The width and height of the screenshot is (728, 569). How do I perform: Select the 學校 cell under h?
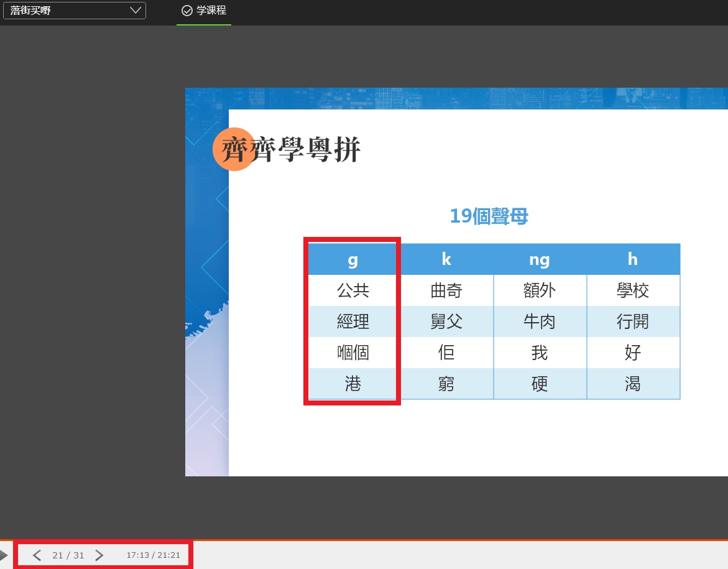pyautogui.click(x=633, y=290)
